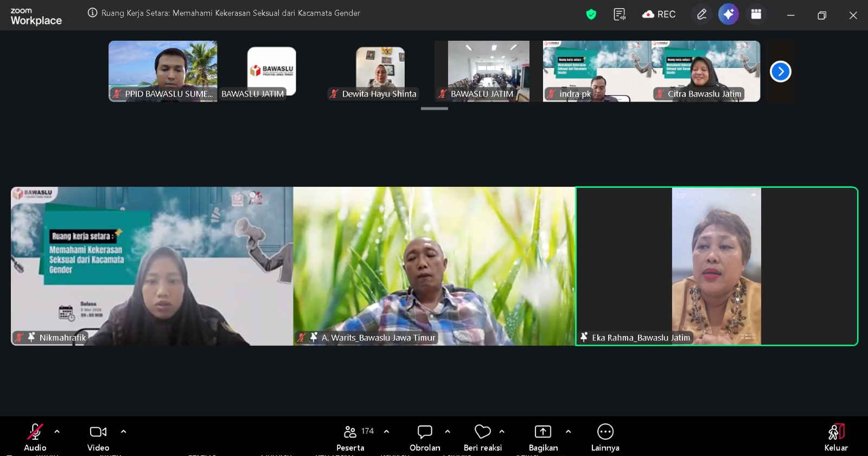The height and width of the screenshot is (456, 868).
Task: Click muted mic icon on PPID BAWASLU thumbnail
Action: tap(117, 93)
